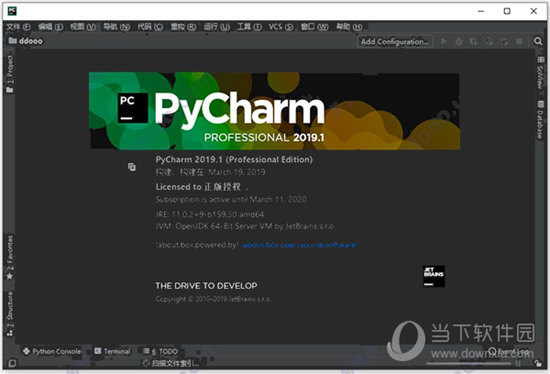Viewport: 550px width, 374px height.
Task: Click the TODO list icon
Action: click(x=146, y=351)
